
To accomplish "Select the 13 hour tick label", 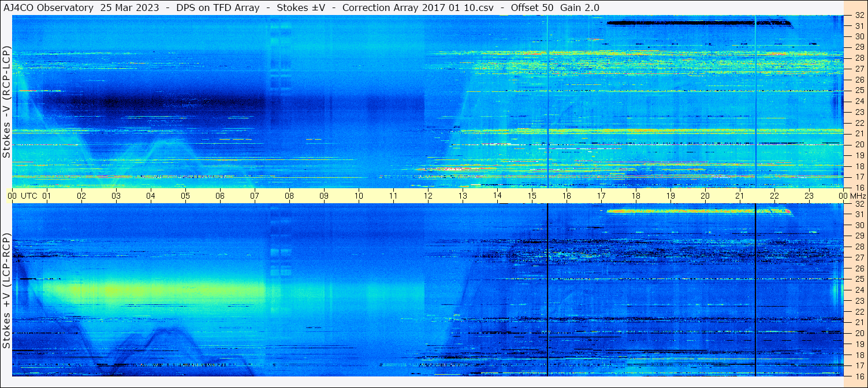I will point(463,196).
